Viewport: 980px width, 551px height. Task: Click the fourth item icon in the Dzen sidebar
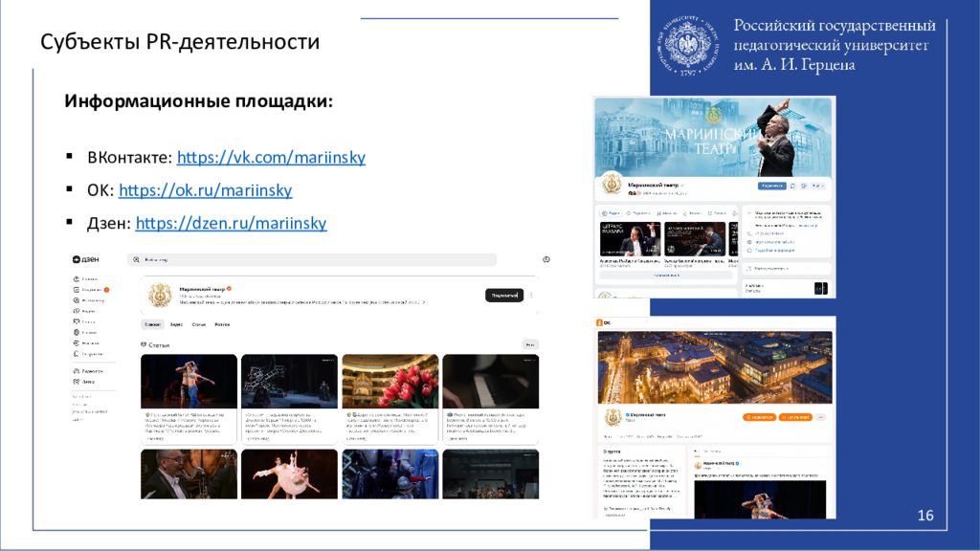tap(77, 311)
